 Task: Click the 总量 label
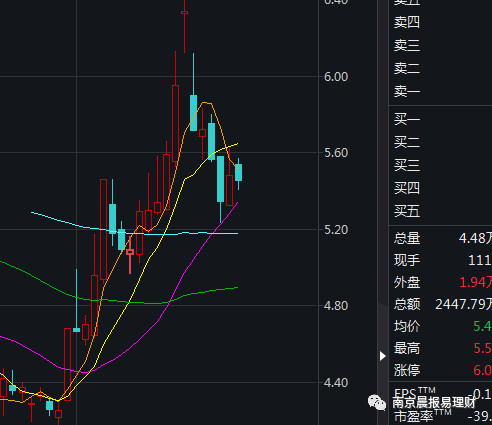[x=407, y=238]
